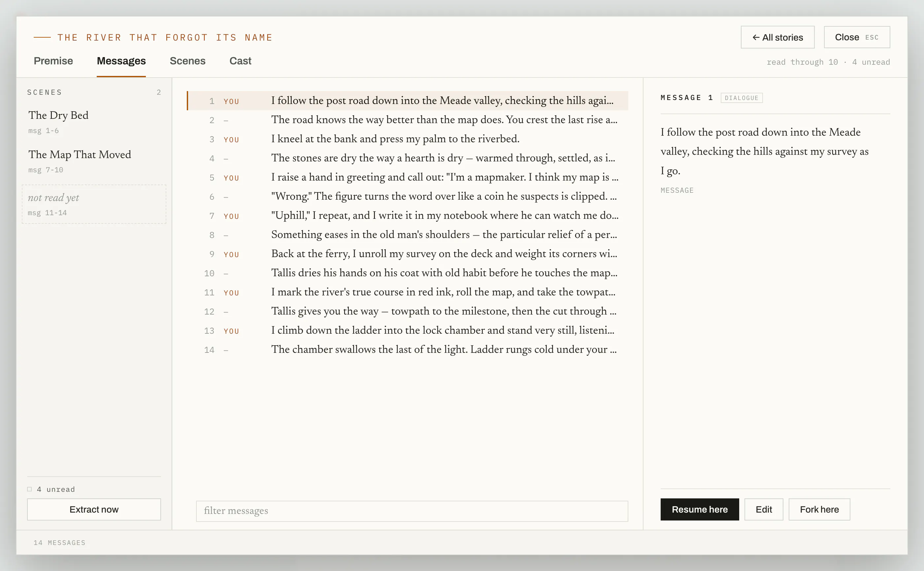Image resolution: width=924 pixels, height=571 pixels.
Task: Select message 14 'The chamber swallows the last'
Action: coord(408,350)
